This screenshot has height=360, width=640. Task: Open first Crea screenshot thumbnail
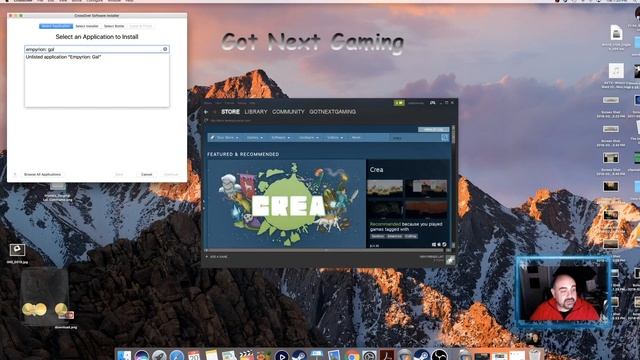(x=385, y=188)
